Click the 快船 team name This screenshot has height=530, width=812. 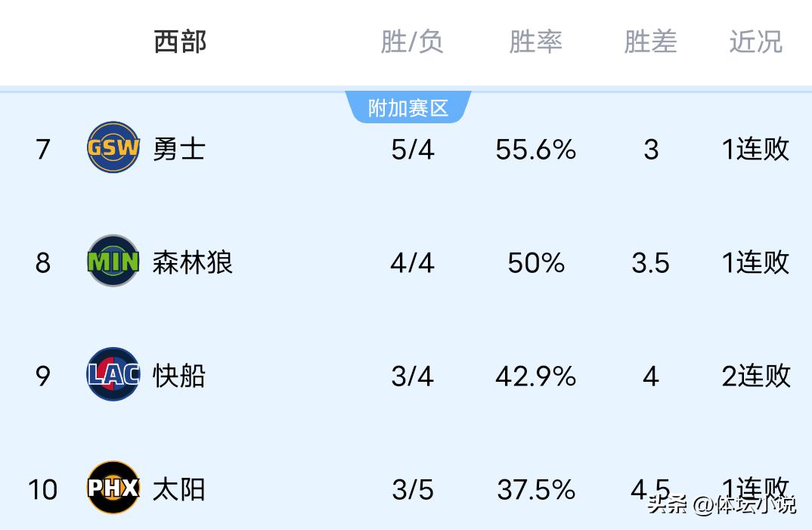tap(179, 376)
